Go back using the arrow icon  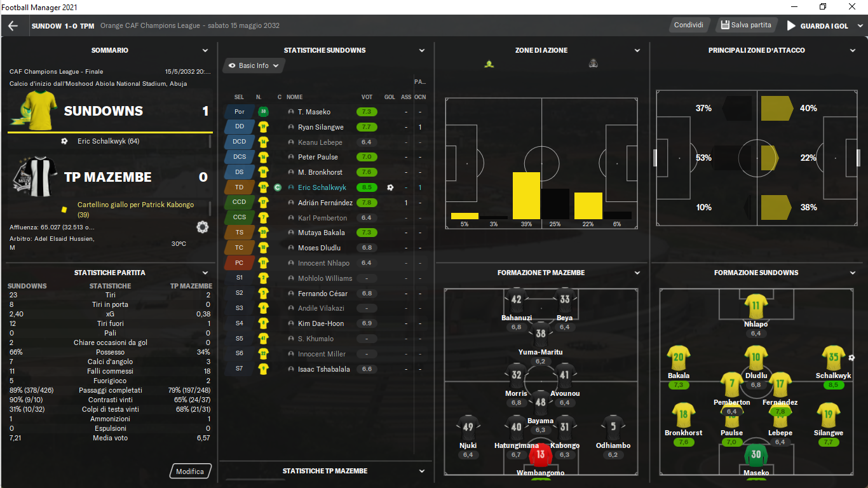tap(13, 25)
